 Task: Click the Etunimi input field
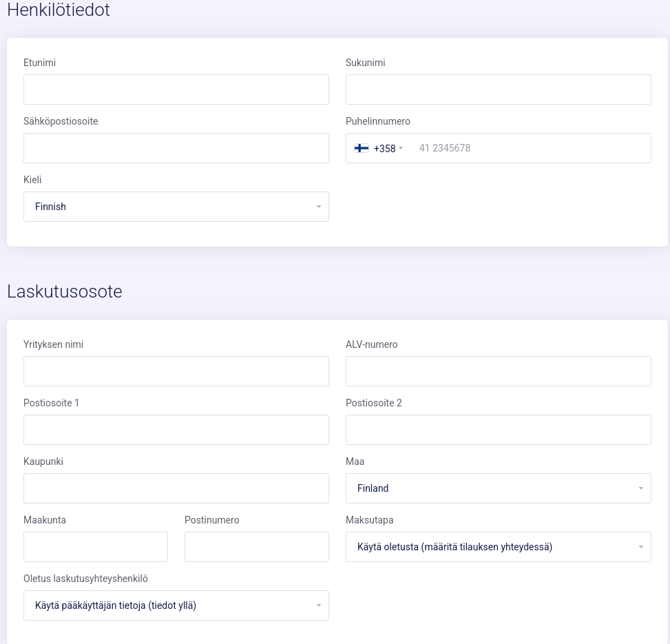(176, 90)
